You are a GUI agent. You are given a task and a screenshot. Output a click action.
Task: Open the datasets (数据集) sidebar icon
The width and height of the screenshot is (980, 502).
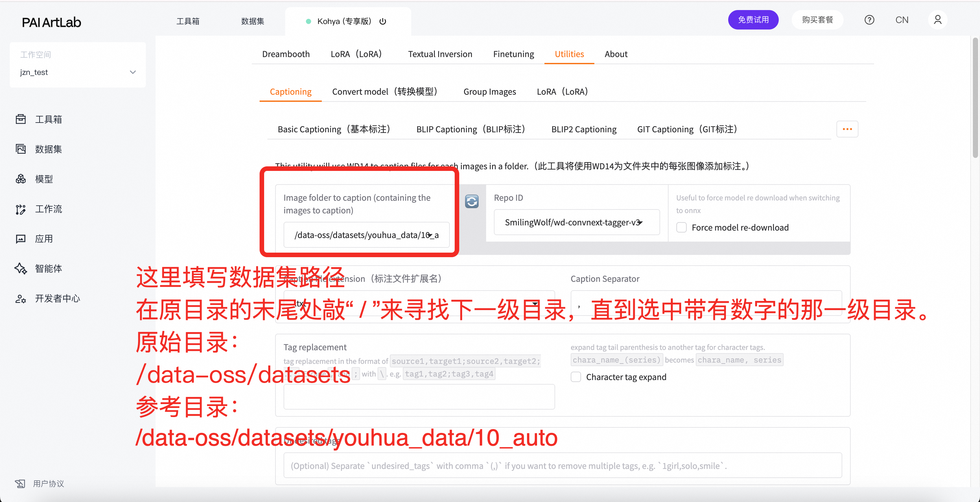coord(20,149)
